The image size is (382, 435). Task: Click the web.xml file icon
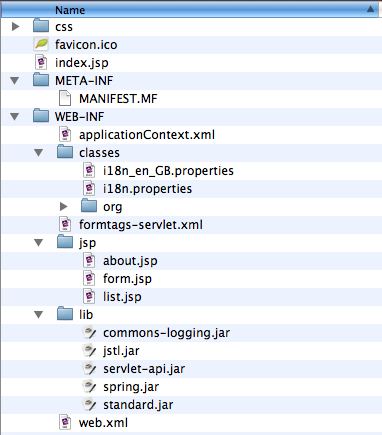pos(65,422)
